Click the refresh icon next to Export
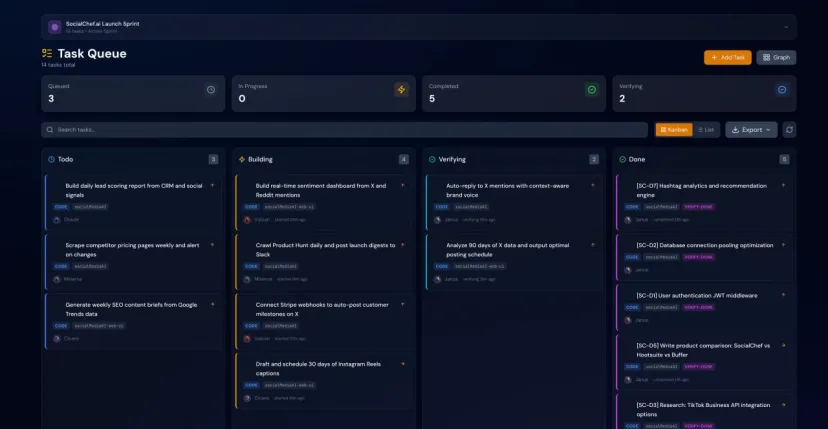Viewport: 828px width, 429px height. point(789,129)
